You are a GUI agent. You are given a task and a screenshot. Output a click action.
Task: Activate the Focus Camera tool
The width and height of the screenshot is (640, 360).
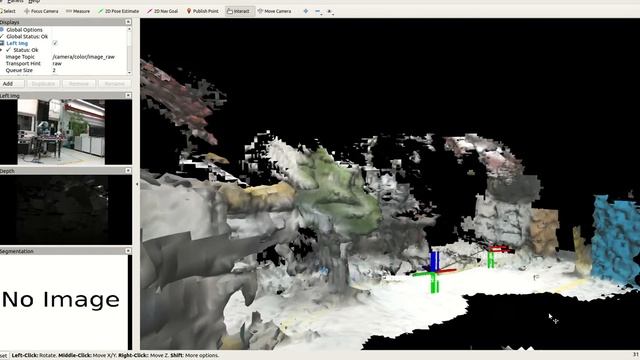(41, 11)
